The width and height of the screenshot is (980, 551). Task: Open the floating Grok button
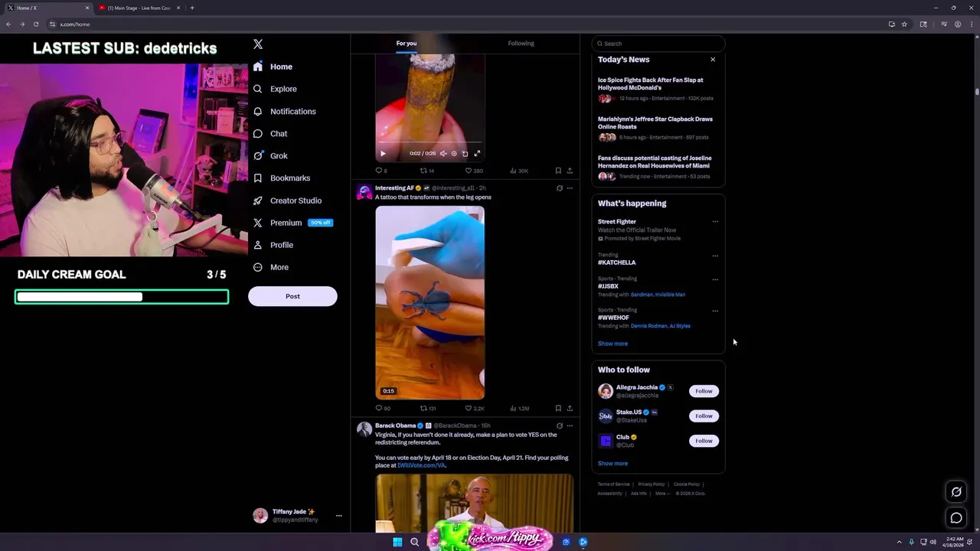(x=956, y=492)
